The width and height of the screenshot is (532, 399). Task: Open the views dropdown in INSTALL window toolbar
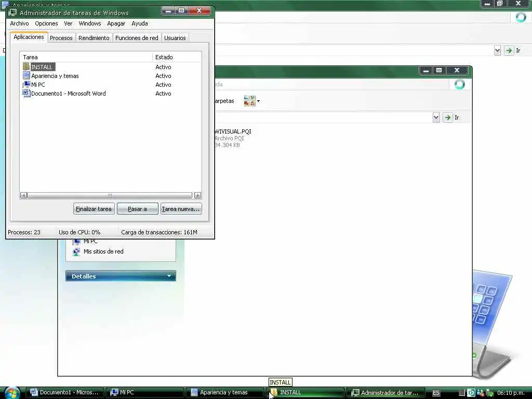click(259, 101)
